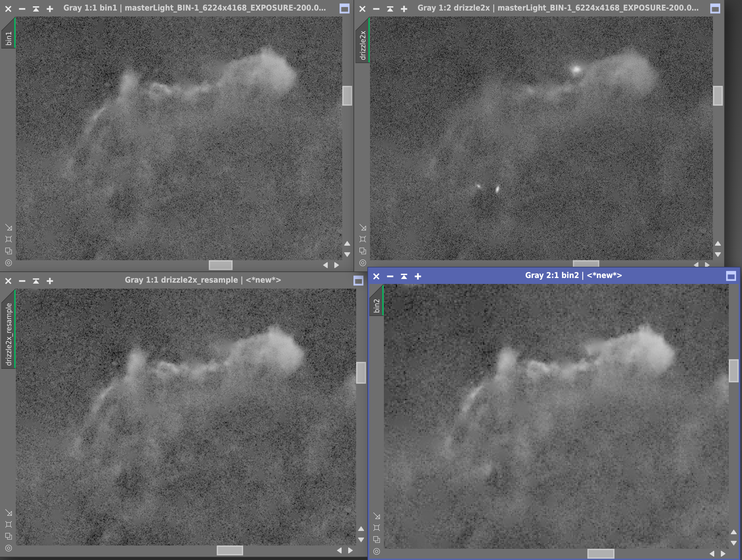Screen dimensions: 742x560
Task: Click the horizontal scrollbar thumb in the drizzle2x_resample window
Action: point(230,550)
